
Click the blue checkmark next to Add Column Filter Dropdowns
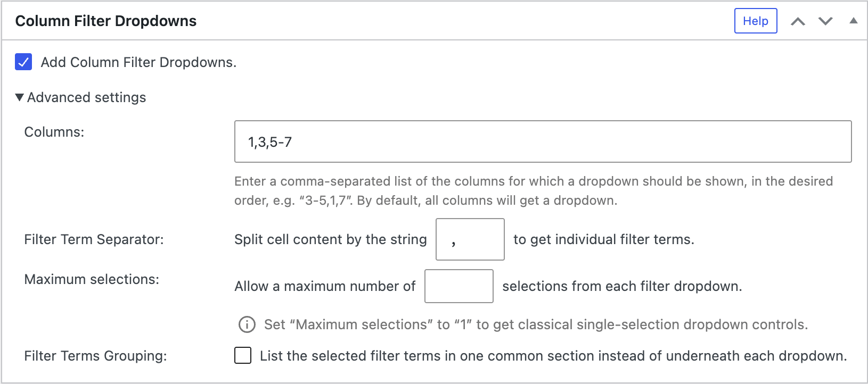click(23, 62)
